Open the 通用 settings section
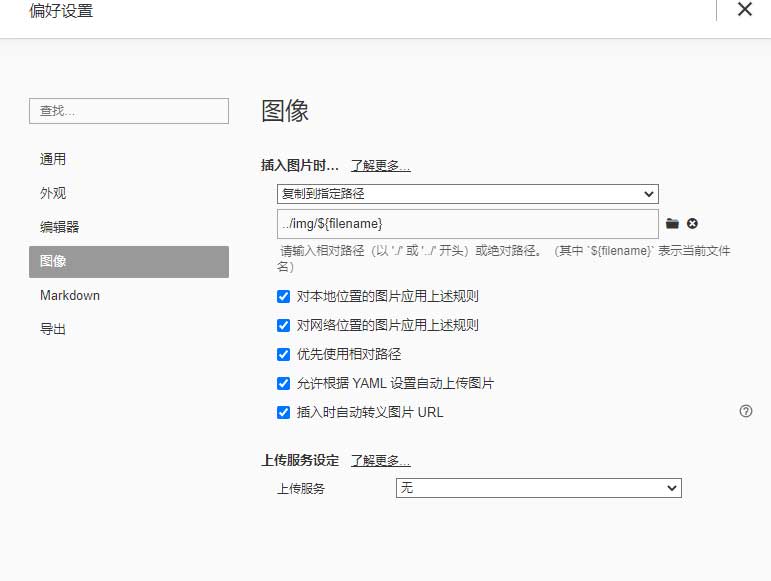This screenshot has width=771, height=581. point(53,159)
